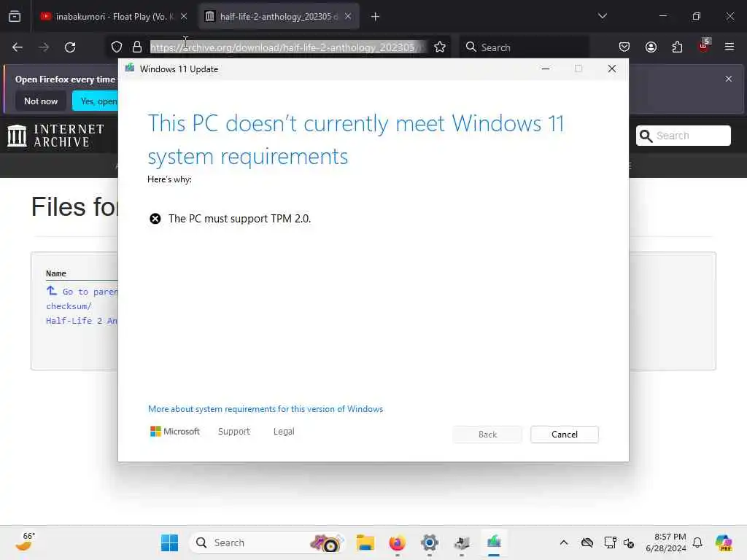Click the error icon beside the TPM 2.0 requirement
747x560 pixels.
click(155, 219)
